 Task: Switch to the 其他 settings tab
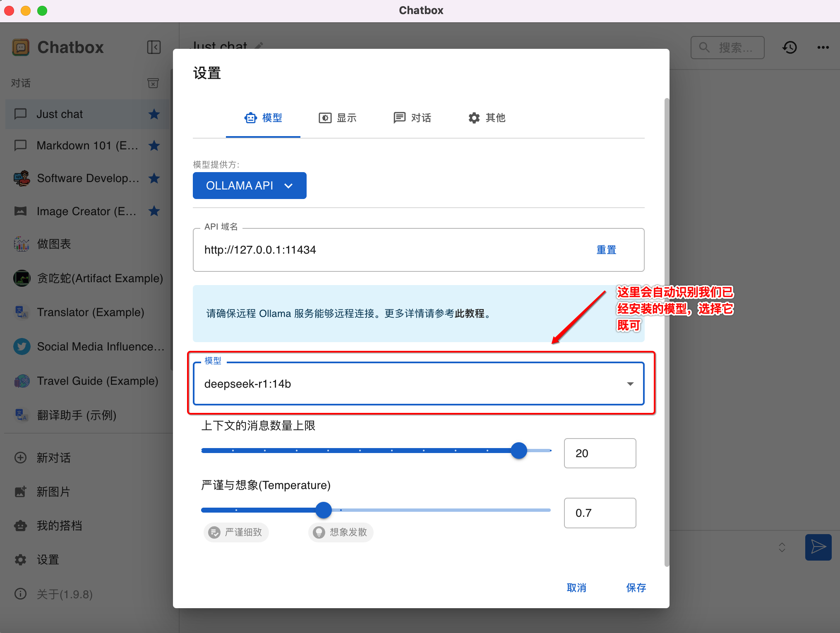tap(487, 118)
